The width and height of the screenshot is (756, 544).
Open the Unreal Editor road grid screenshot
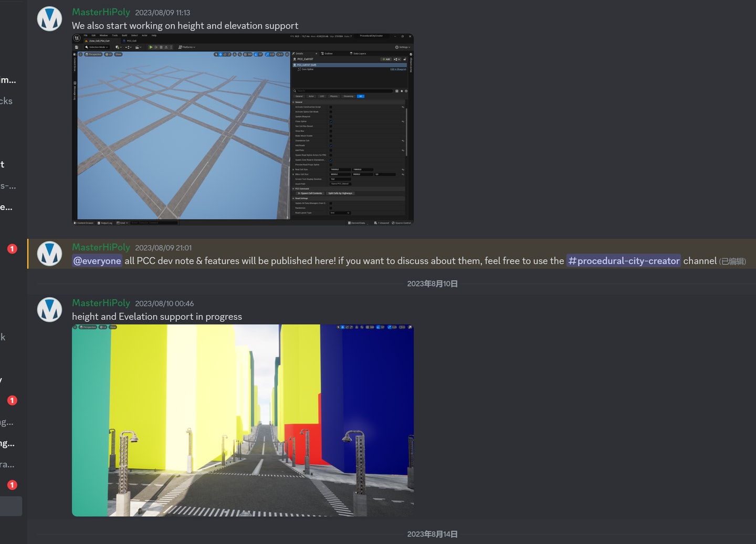243,130
